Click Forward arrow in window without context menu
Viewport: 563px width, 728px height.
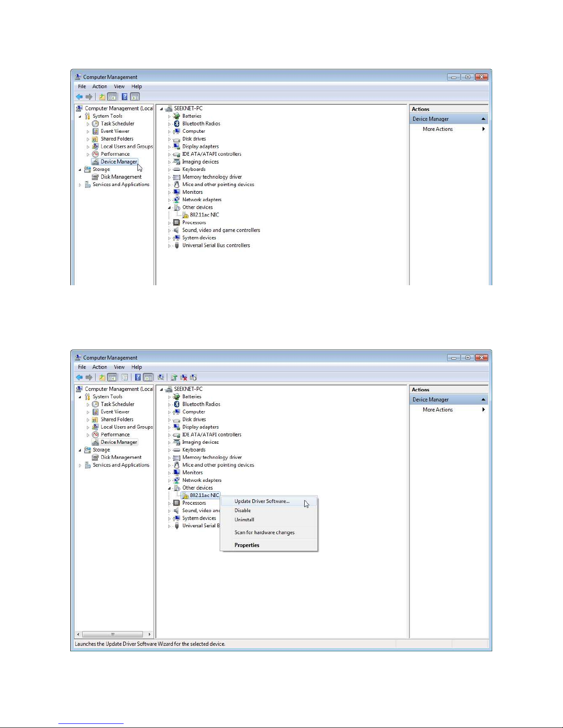point(89,96)
